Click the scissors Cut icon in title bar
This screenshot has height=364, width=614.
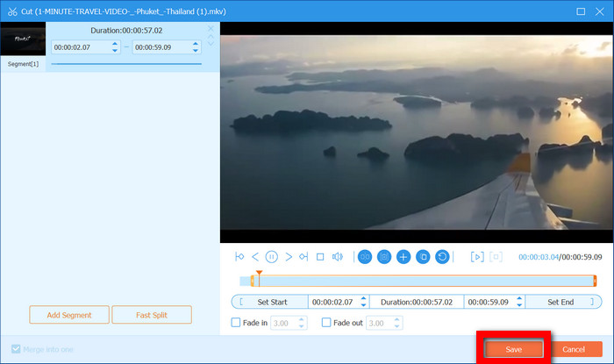[12, 11]
